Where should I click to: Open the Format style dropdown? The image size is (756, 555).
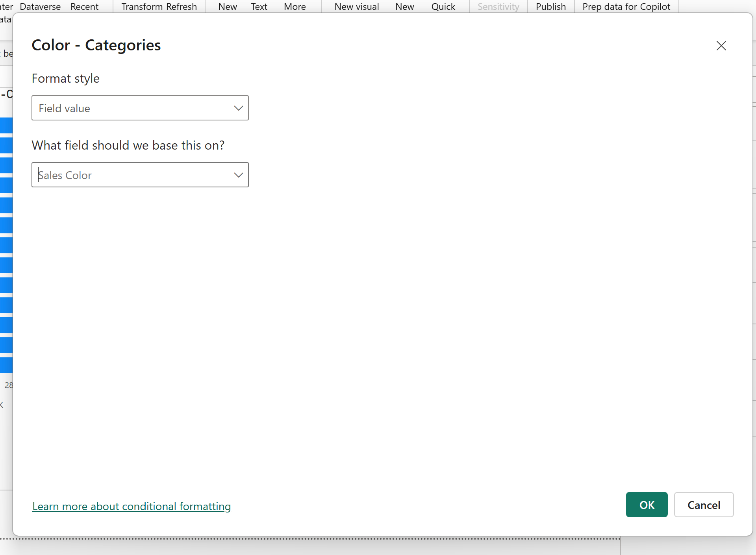tap(140, 108)
